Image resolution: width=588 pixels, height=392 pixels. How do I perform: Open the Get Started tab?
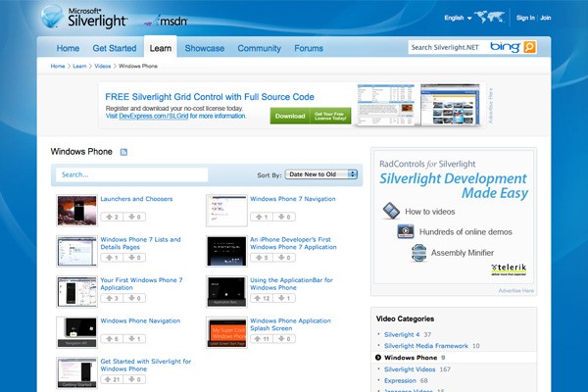point(115,48)
